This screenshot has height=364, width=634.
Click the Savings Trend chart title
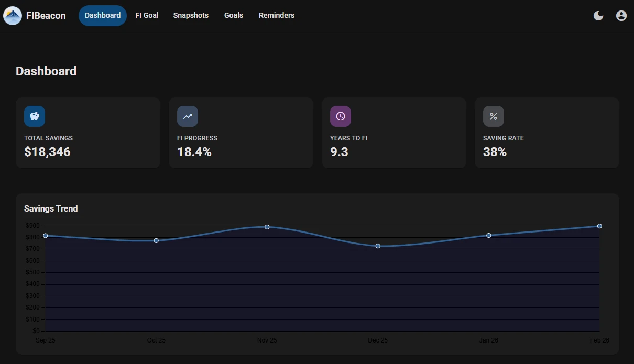click(51, 208)
